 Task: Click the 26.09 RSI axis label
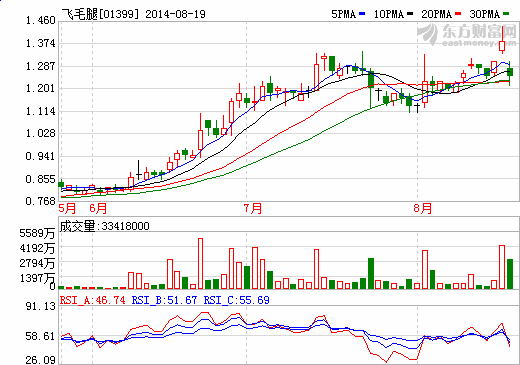point(41,360)
